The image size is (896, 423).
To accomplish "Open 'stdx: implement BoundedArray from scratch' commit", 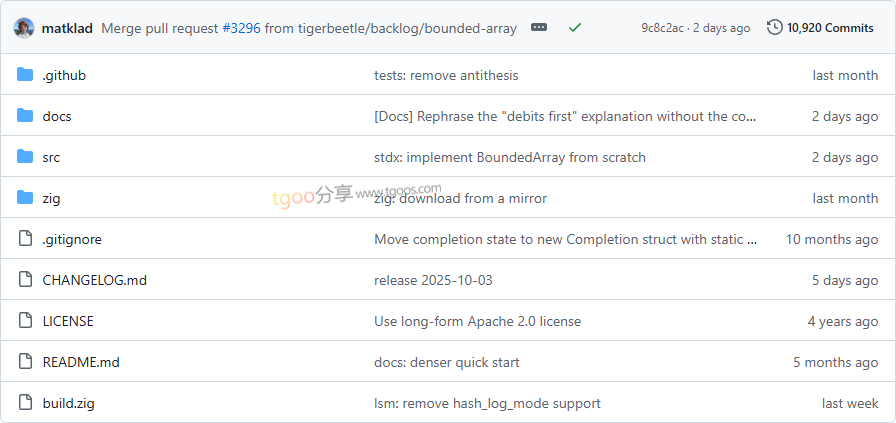I will [x=509, y=157].
